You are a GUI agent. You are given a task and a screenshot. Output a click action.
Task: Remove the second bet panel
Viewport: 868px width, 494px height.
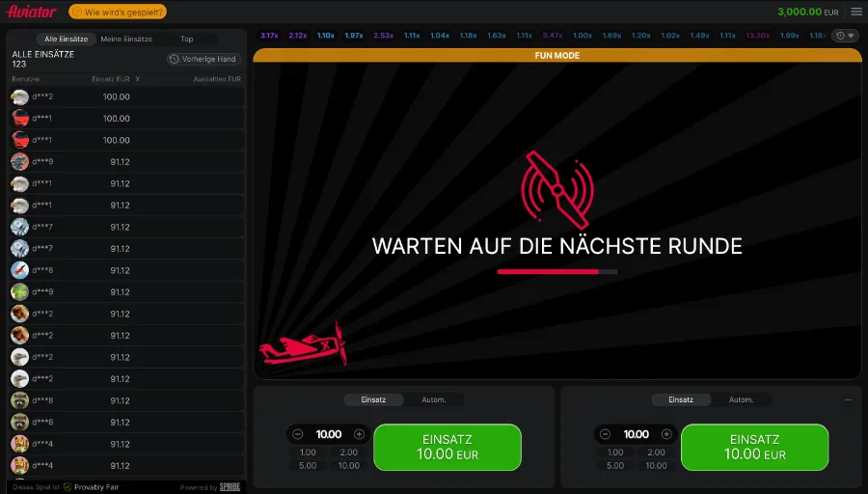[848, 399]
